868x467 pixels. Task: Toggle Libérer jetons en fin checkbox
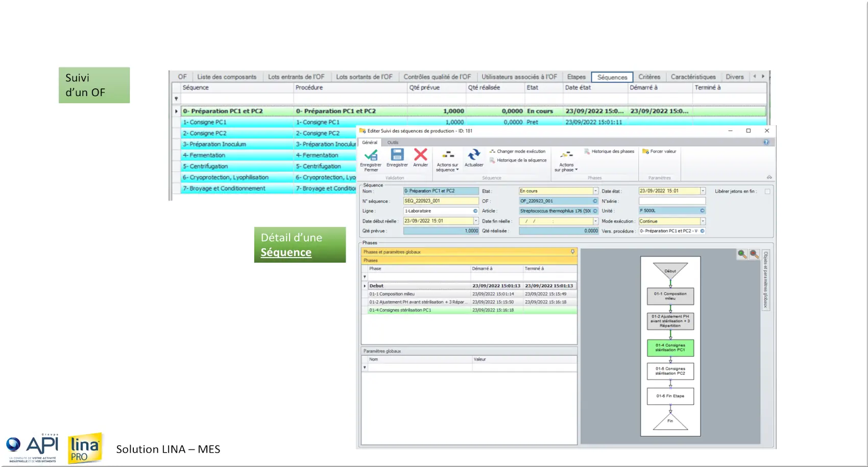tap(767, 192)
